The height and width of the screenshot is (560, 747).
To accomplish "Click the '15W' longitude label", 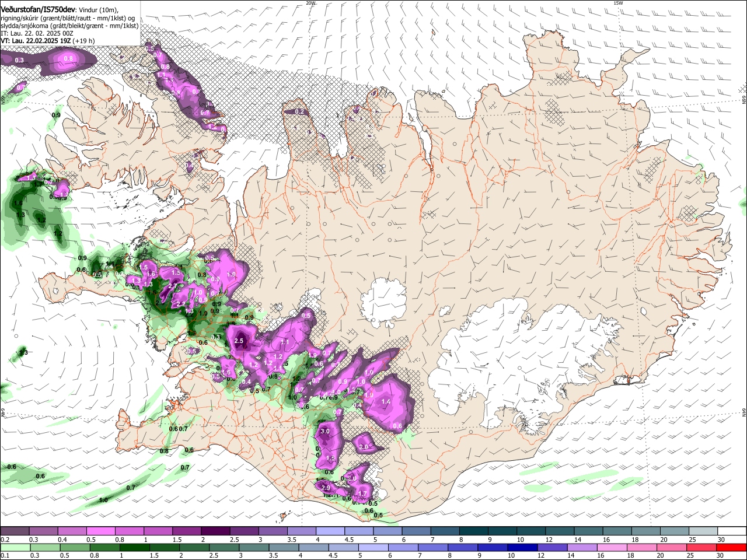I will click(x=619, y=3).
